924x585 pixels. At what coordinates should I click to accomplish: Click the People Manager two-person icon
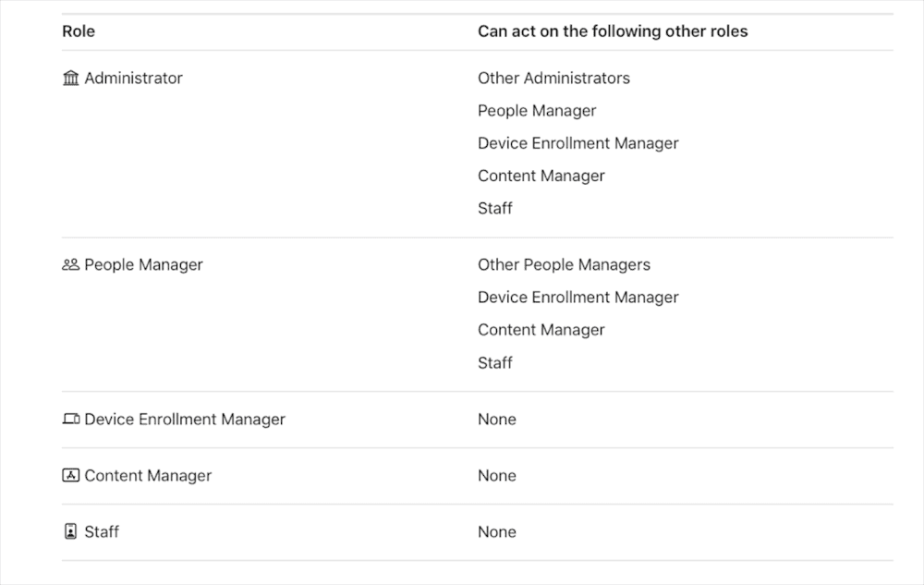click(x=71, y=265)
